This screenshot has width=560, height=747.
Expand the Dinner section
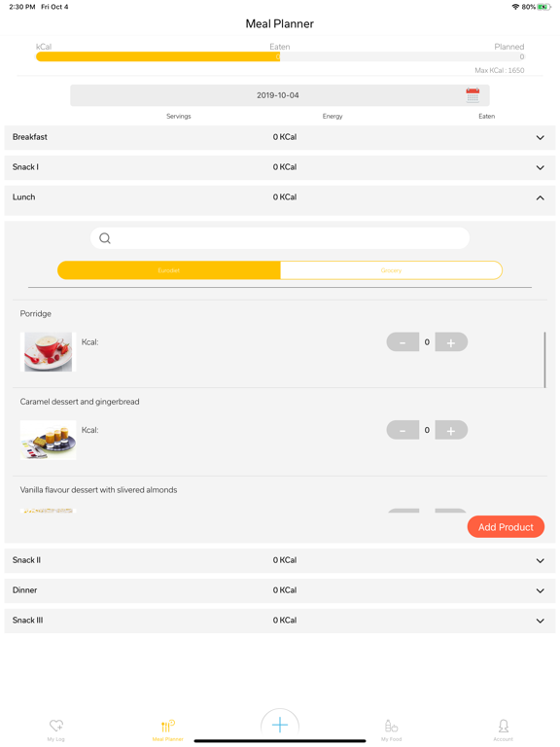280,590
